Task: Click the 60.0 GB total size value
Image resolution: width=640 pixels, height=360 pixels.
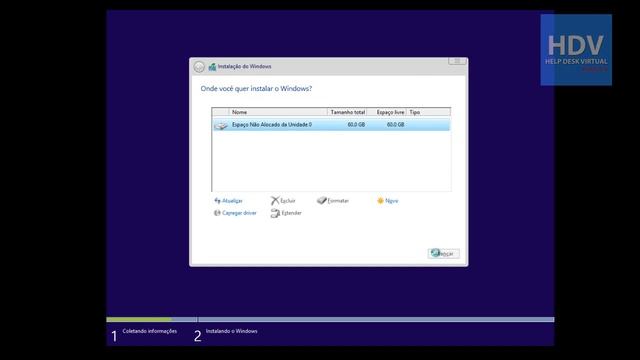Action: [x=356, y=124]
